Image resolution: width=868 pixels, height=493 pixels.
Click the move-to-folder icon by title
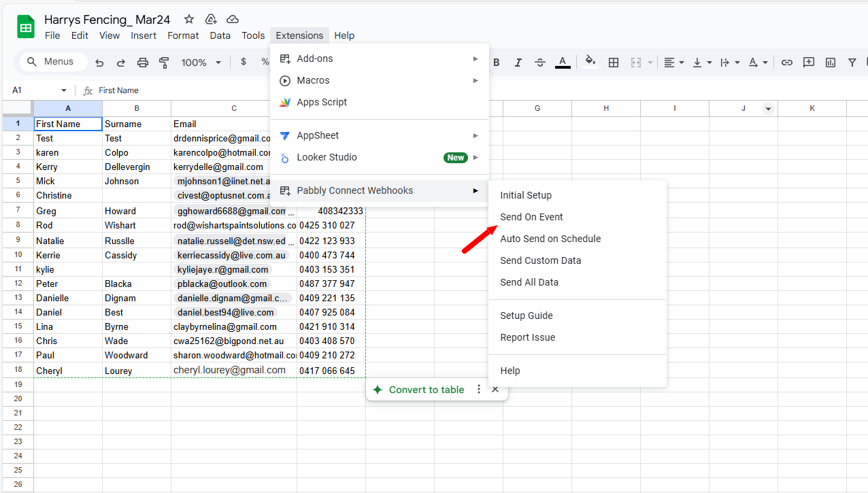click(211, 20)
